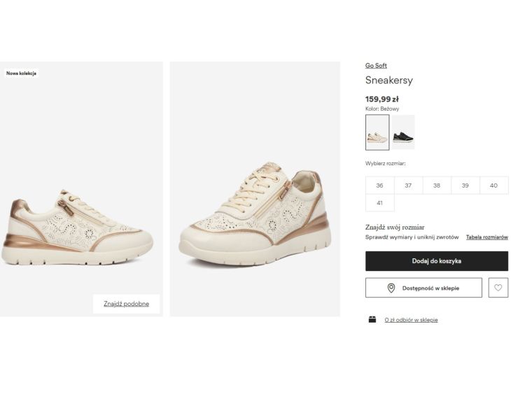The image size is (532, 399).
Task: Open the Tabela rozmiarów size chart
Action: [486, 237]
